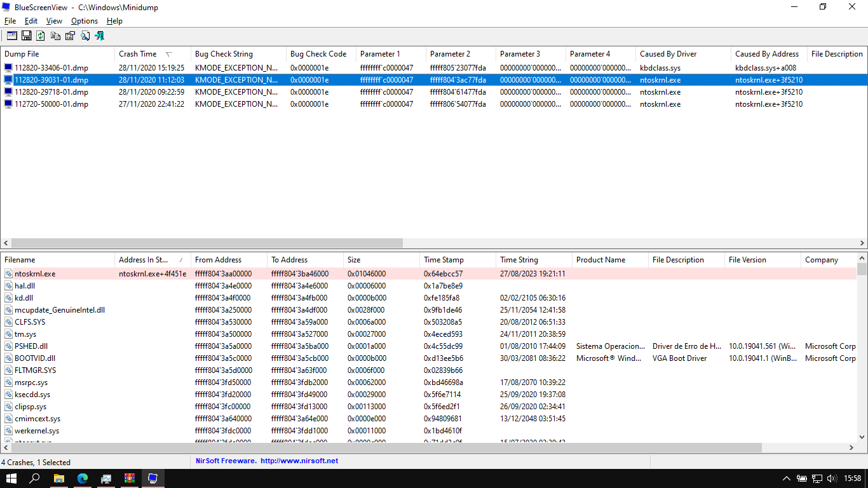Show hidden system tray icons
Screen dimensions: 868x488
pos(786,478)
